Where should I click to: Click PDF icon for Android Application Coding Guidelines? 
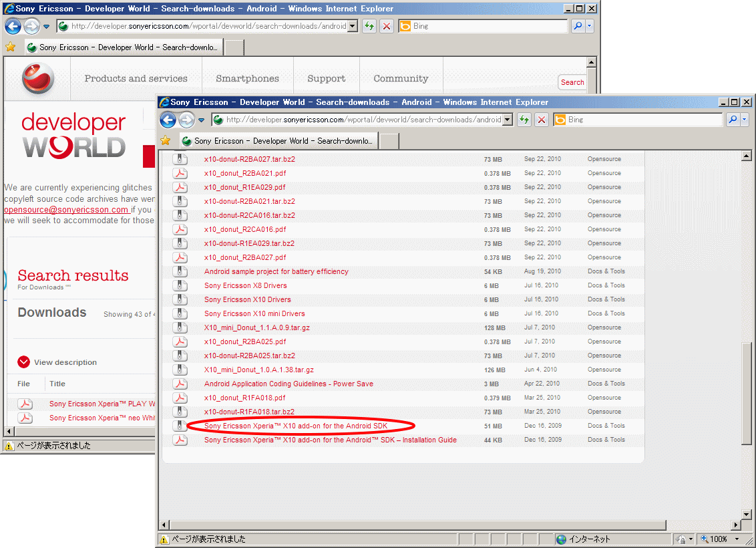pyautogui.click(x=180, y=384)
